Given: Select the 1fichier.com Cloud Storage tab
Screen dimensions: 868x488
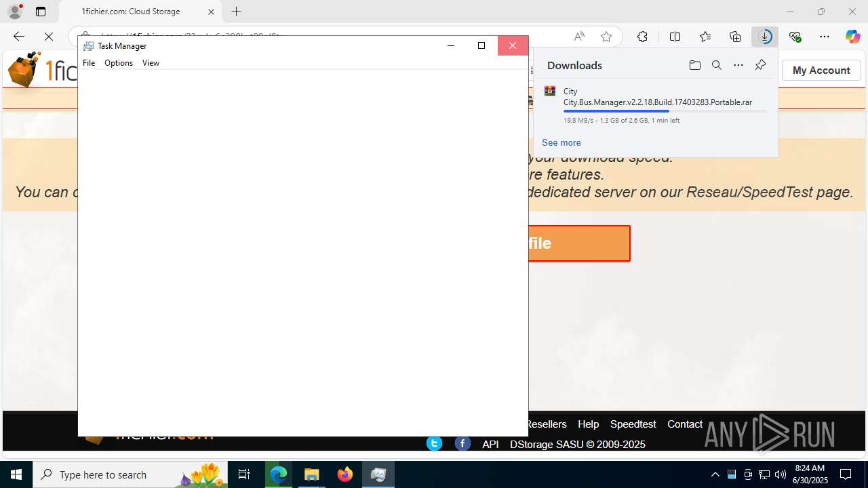Looking at the screenshot, I should tap(140, 12).
